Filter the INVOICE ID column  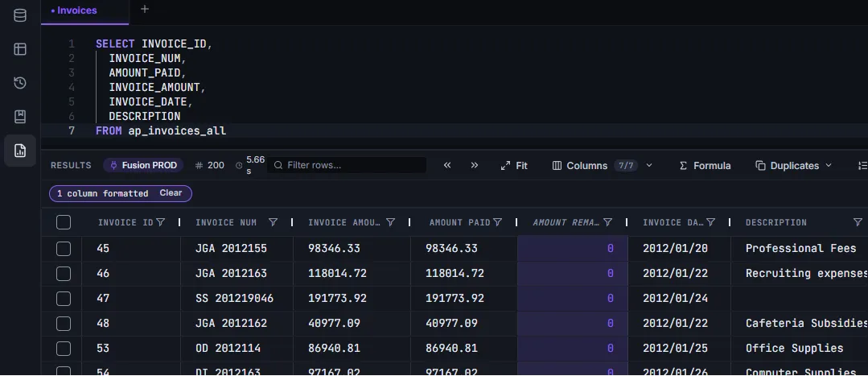point(161,222)
